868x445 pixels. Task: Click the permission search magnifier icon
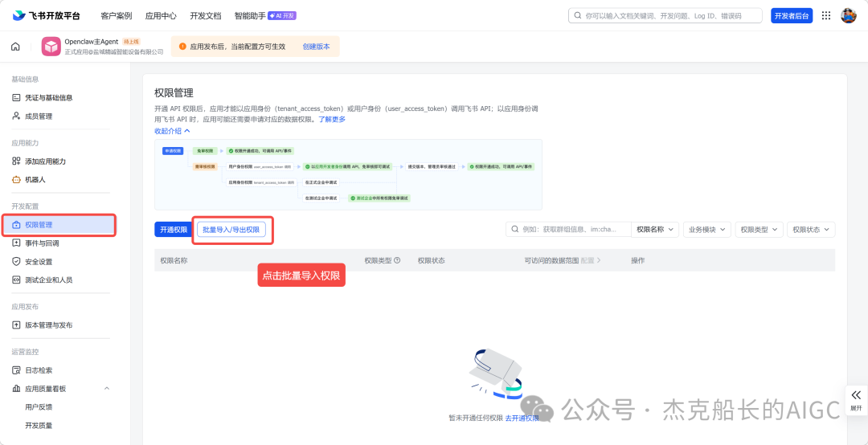pos(515,229)
